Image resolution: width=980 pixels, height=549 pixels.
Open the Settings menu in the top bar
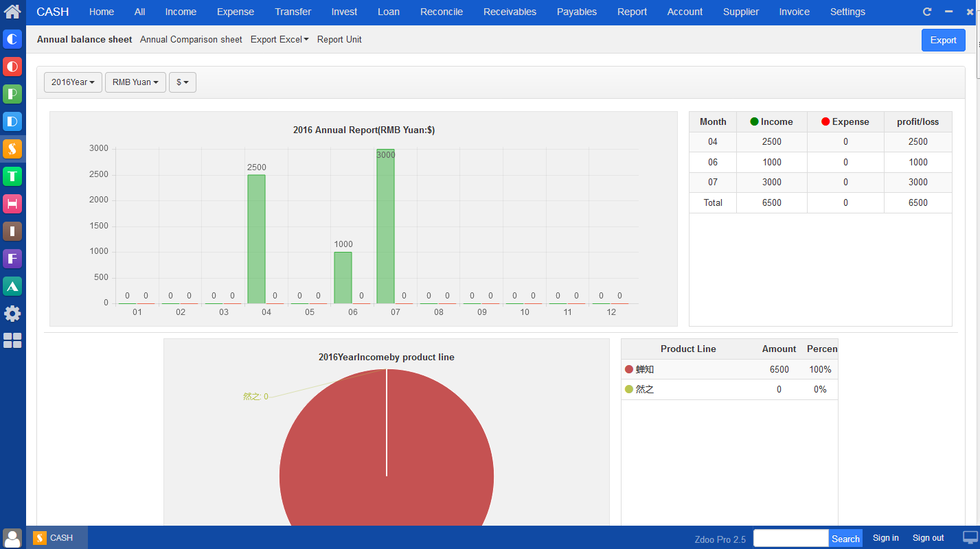coord(847,12)
